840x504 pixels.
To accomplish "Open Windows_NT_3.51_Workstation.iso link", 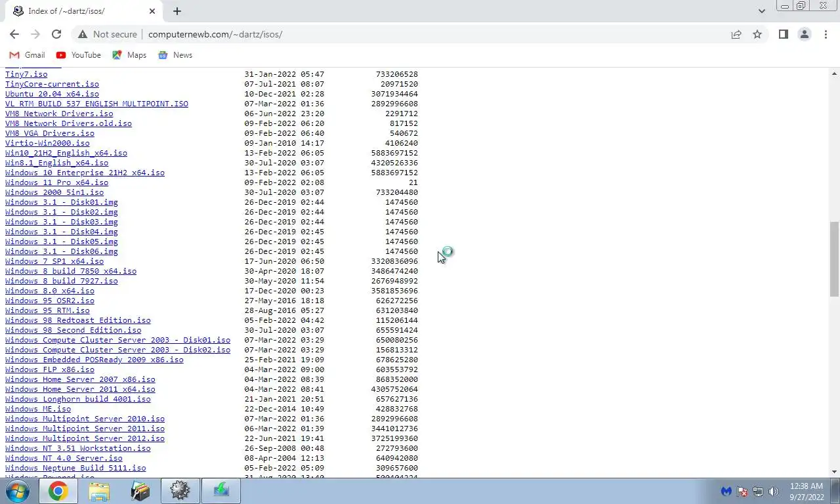I will click(78, 448).
